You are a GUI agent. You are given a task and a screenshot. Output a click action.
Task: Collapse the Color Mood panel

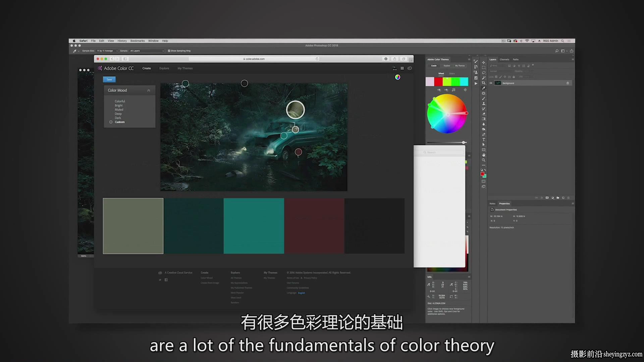click(149, 90)
